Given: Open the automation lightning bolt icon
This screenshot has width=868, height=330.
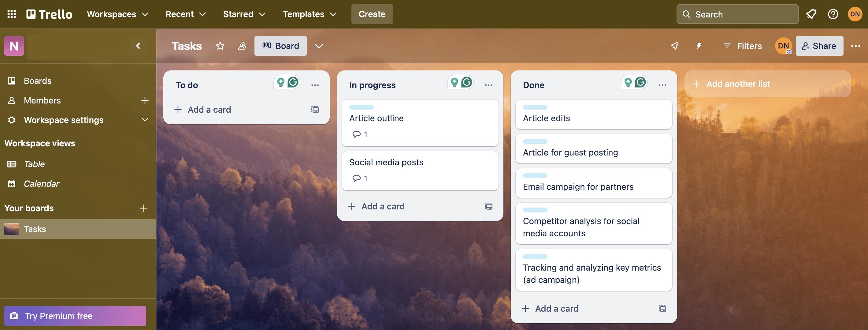Looking at the screenshot, I should [699, 46].
